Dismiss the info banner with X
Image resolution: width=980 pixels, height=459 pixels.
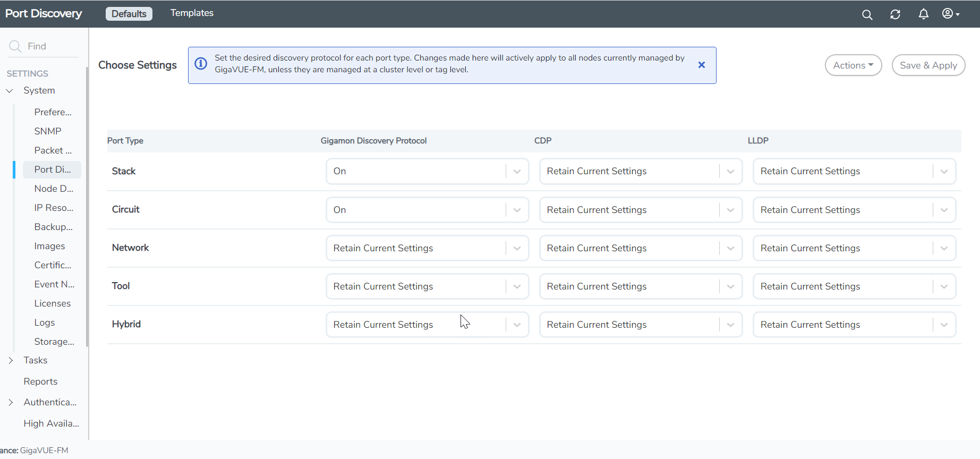pyautogui.click(x=701, y=65)
